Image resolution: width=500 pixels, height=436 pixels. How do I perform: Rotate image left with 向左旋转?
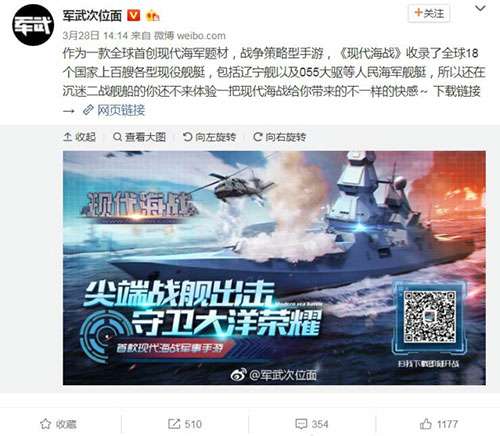pos(209,137)
